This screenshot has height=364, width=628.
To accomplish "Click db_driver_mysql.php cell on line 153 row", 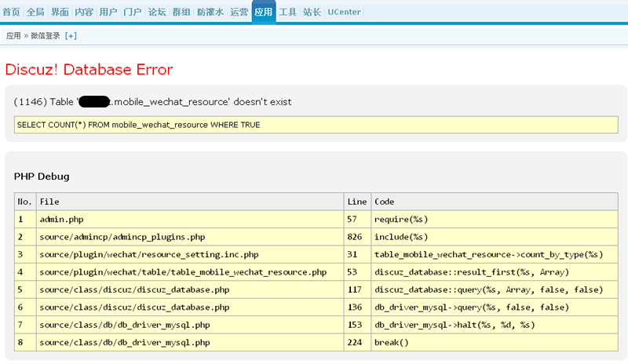I will pyautogui.click(x=190, y=325).
